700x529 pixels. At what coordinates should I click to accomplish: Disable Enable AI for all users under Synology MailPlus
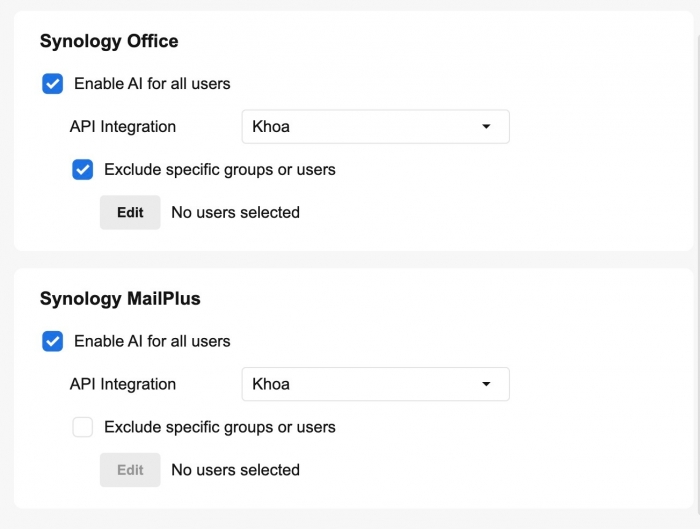(52, 342)
